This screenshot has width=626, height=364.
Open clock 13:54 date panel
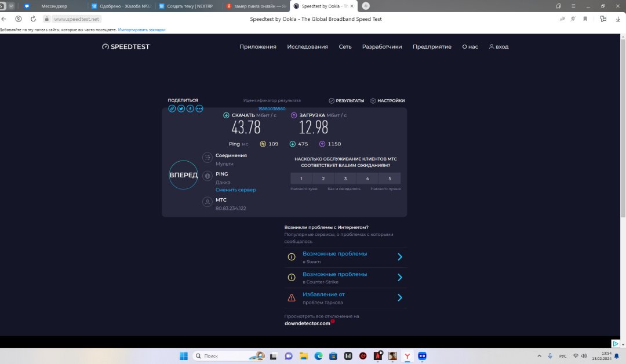[602, 356]
